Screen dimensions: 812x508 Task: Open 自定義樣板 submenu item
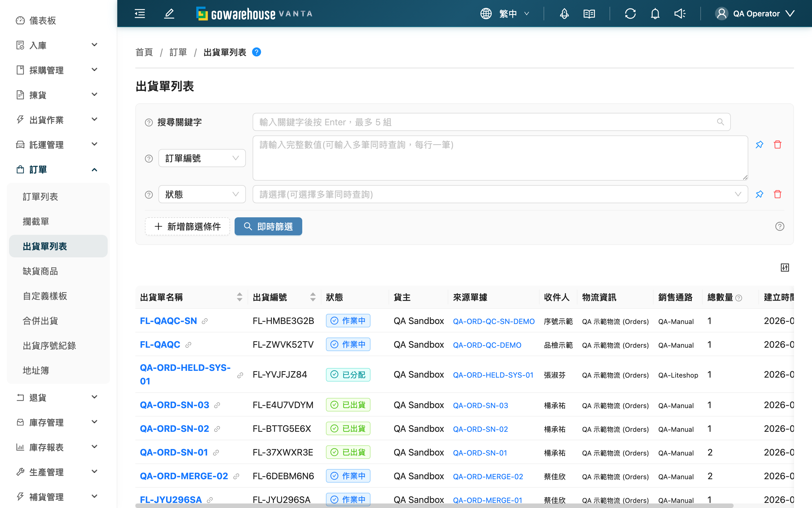click(58, 296)
